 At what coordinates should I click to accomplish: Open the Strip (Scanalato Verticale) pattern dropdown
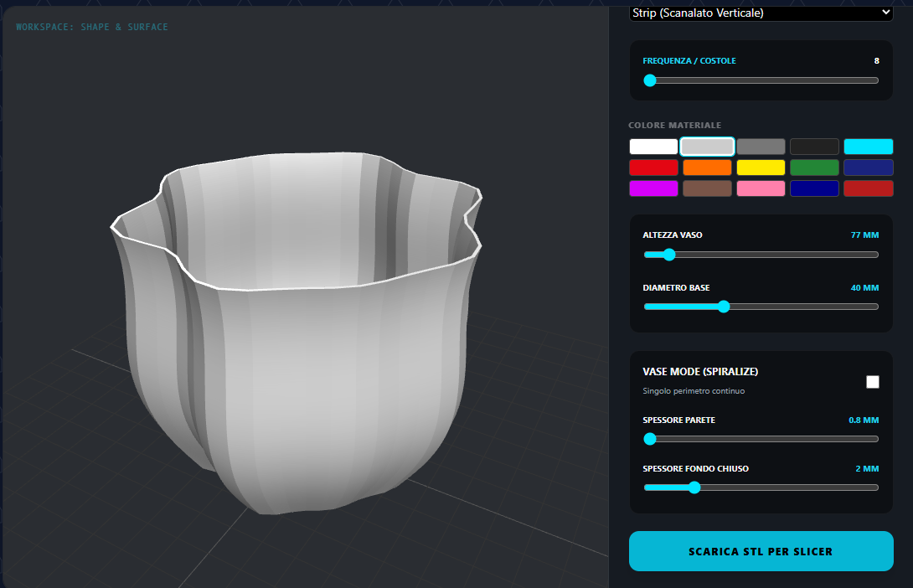tap(761, 13)
